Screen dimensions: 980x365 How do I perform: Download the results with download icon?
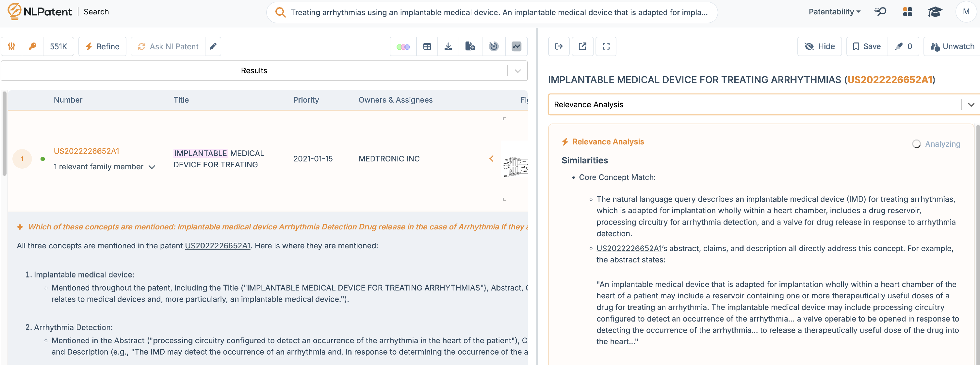448,46
